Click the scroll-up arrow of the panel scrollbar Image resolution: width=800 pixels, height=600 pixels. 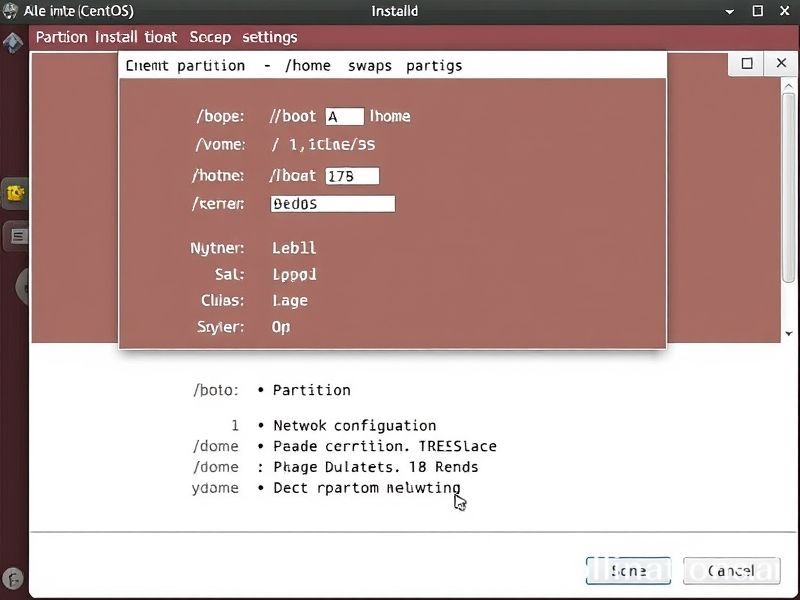tap(789, 86)
